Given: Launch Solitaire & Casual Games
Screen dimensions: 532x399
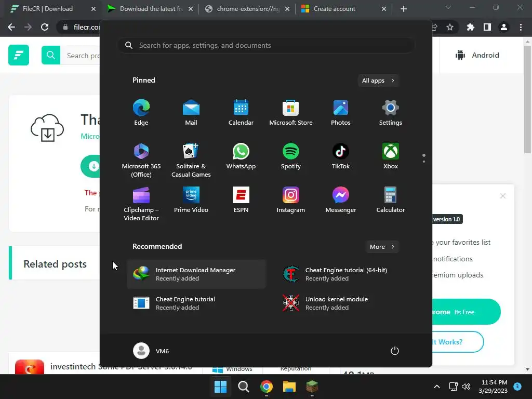Looking at the screenshot, I should tap(191, 161).
